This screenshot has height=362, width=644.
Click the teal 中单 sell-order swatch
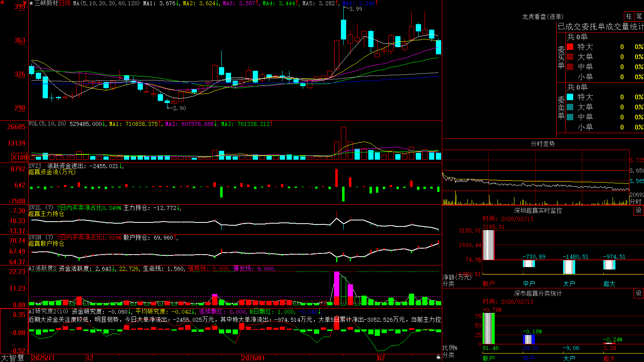(x=570, y=117)
